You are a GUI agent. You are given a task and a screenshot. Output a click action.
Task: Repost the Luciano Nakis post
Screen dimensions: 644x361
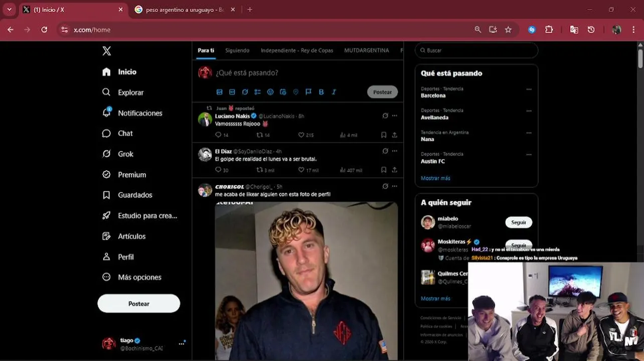pos(259,135)
